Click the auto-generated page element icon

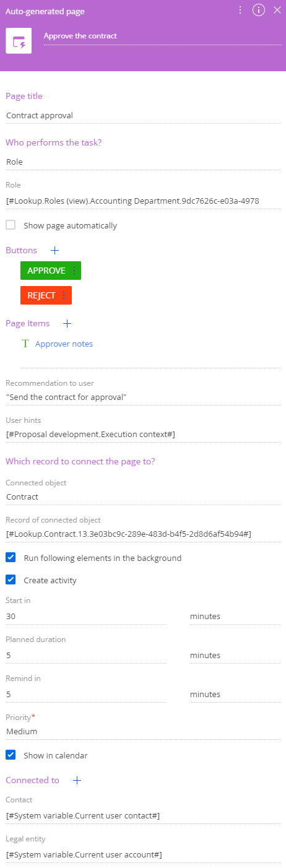click(x=19, y=41)
